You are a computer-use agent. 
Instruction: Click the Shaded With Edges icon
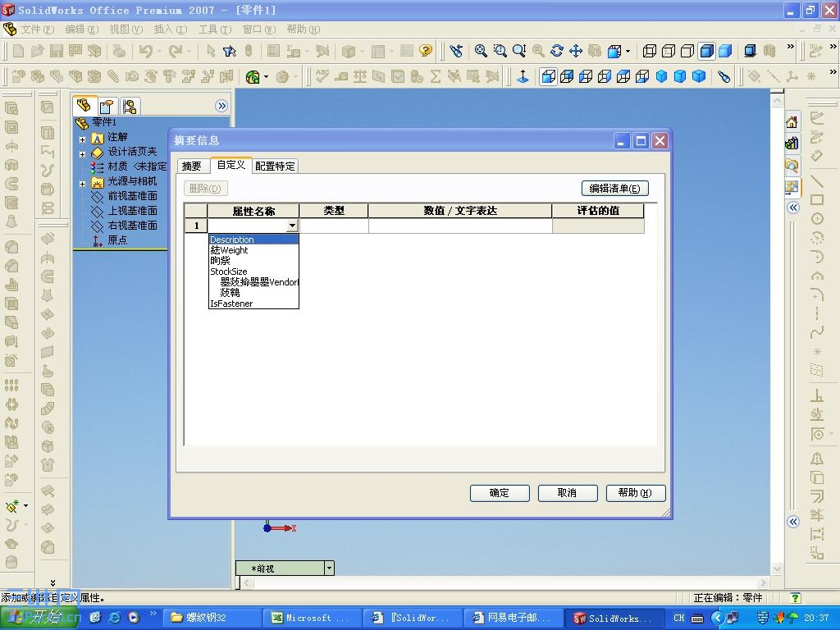706,51
